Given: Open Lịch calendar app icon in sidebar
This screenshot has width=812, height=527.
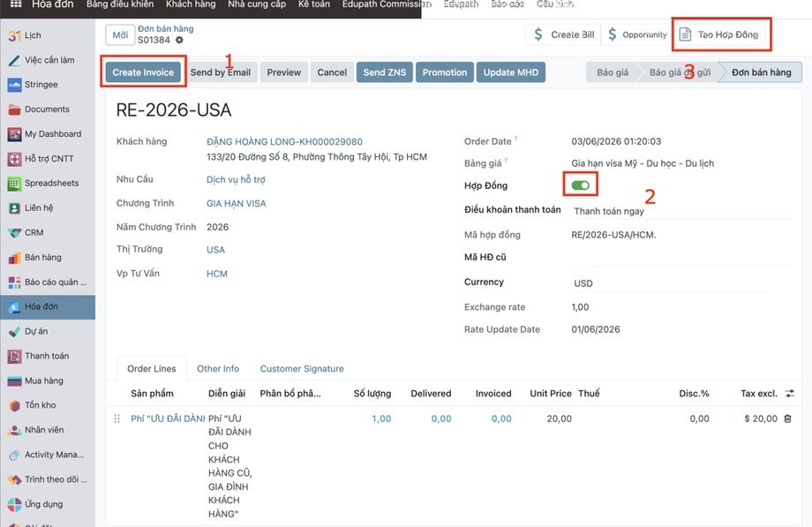Looking at the screenshot, I should (14, 35).
